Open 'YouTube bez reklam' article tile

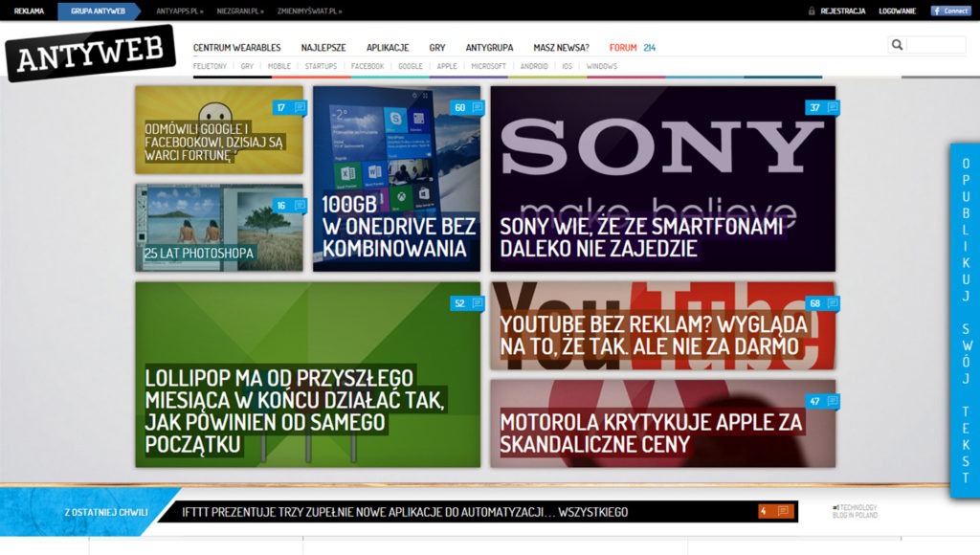(x=663, y=325)
